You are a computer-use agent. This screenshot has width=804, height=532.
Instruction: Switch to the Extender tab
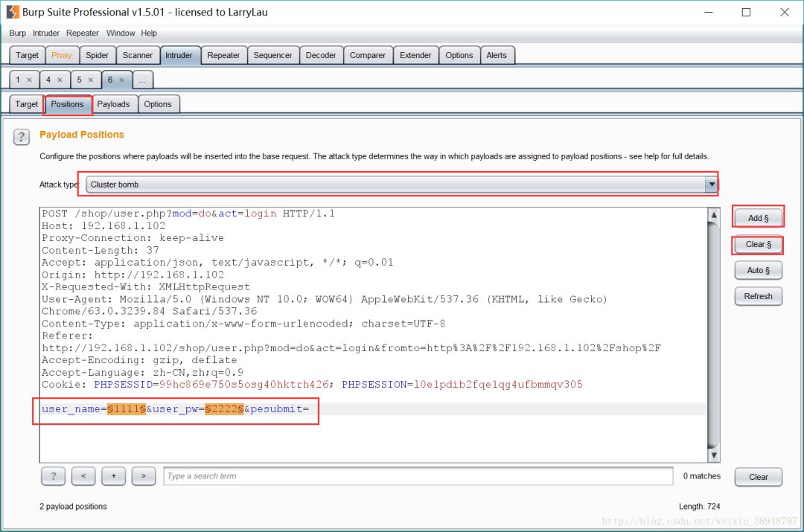415,55
